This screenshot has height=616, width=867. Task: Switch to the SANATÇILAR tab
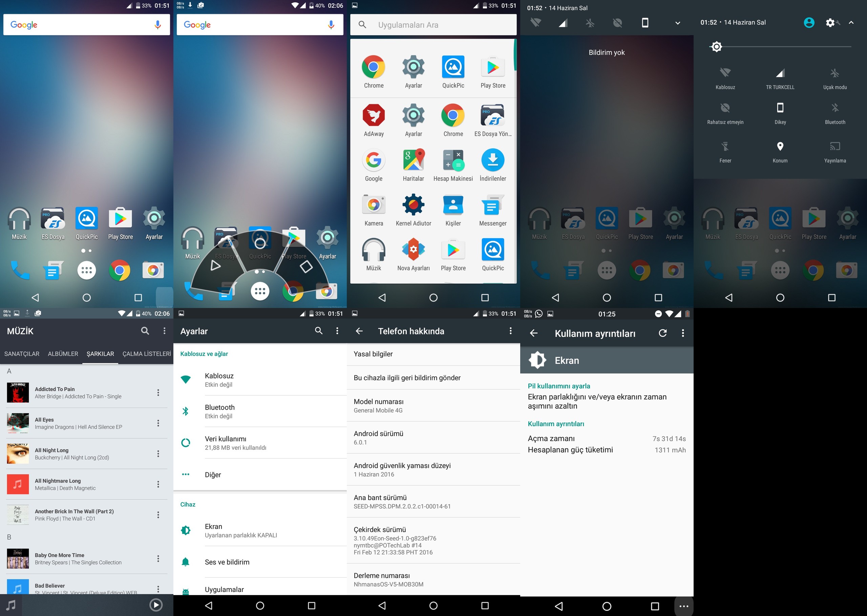point(22,353)
